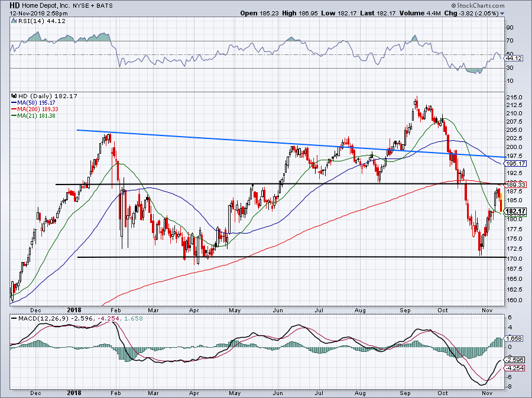Click bold '2018' on the price panel date axis
The width and height of the screenshot is (532, 398).
(74, 310)
